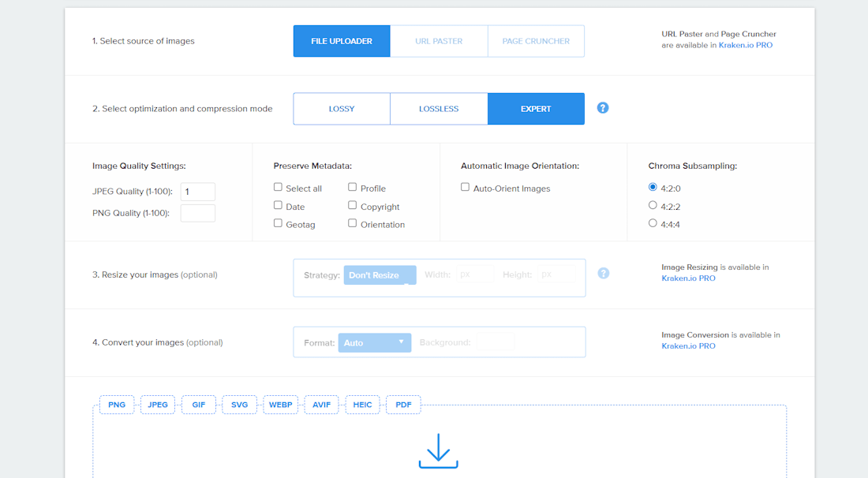The height and width of the screenshot is (478, 868).
Task: Select the WEBP format tag
Action: click(281, 405)
